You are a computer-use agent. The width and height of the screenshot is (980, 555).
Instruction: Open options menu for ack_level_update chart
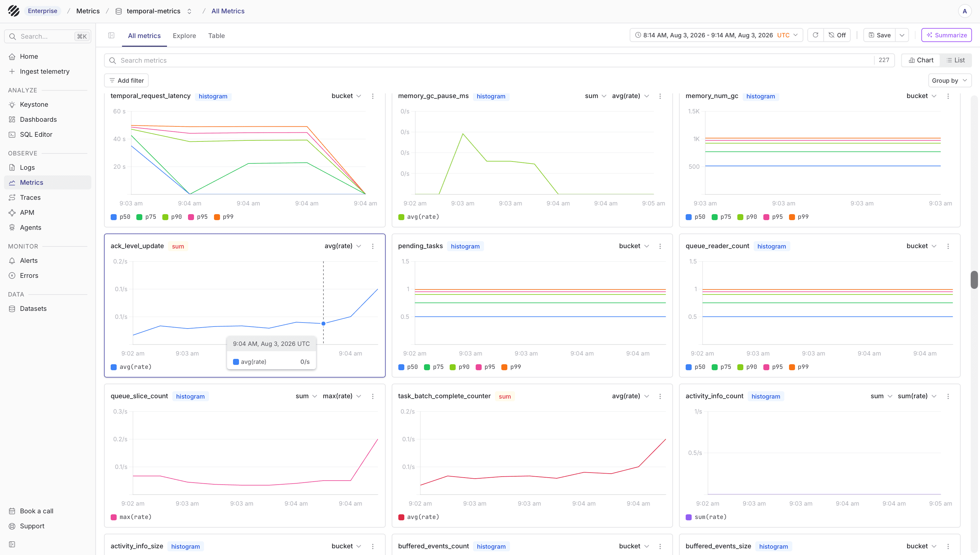[x=373, y=246]
